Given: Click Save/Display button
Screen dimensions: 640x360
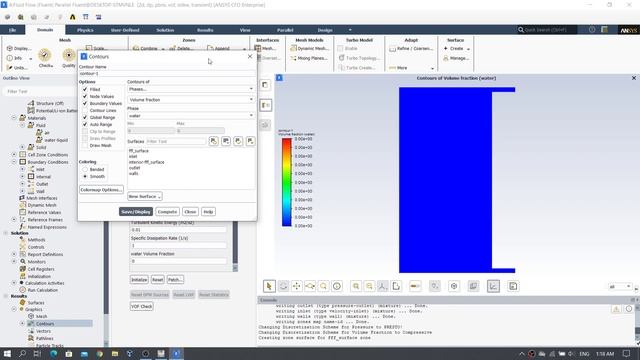Looking at the screenshot, I should pyautogui.click(x=136, y=212).
